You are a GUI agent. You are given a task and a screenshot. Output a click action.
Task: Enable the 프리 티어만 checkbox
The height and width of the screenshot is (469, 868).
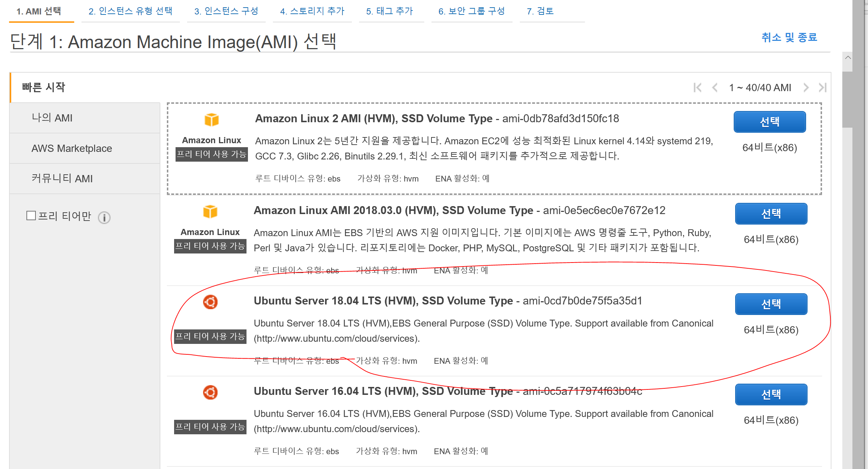(31, 216)
